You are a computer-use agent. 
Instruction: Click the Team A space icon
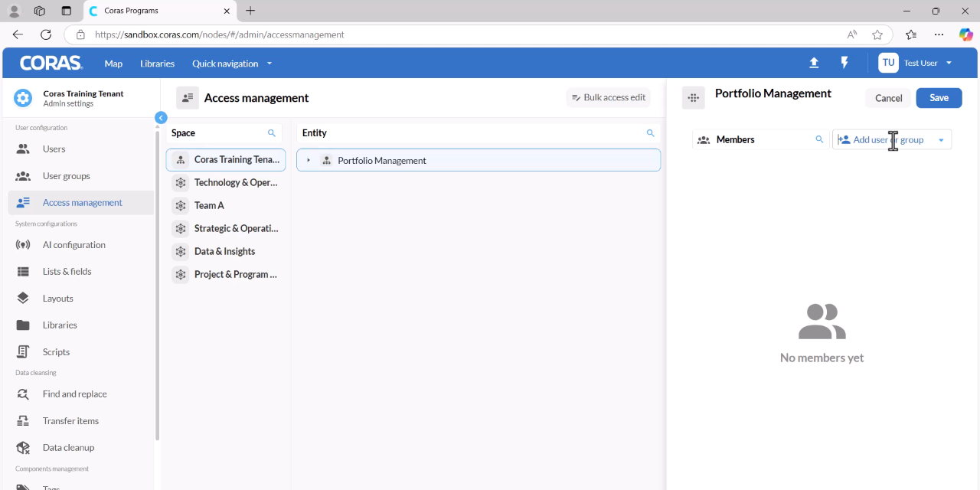tap(181, 206)
